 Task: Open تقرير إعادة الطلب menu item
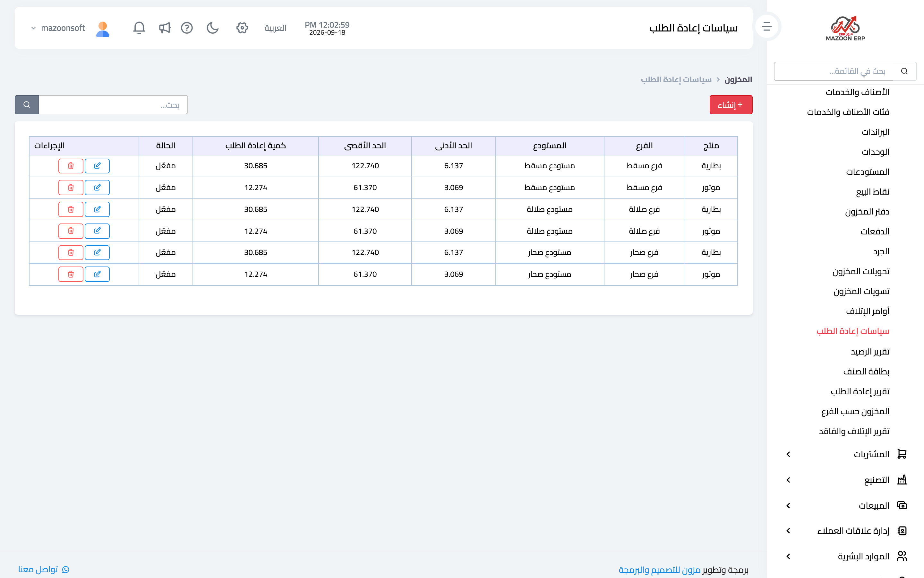coord(860,391)
